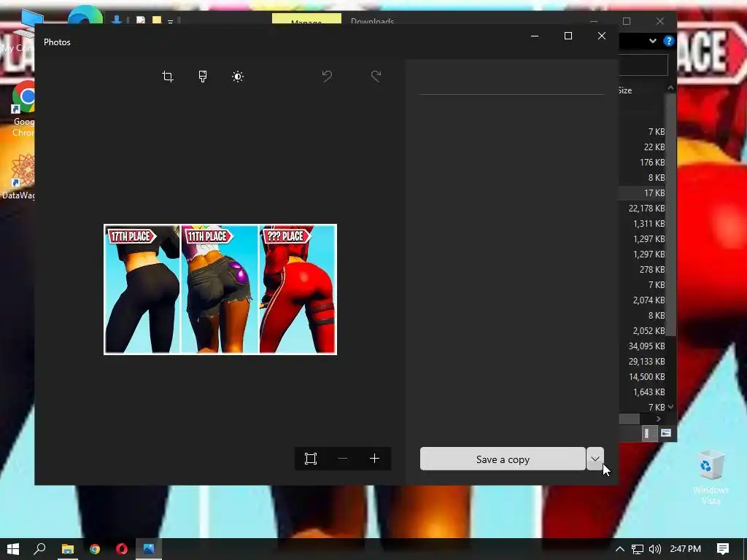747x560 pixels.
Task: Close the Photos window
Action: tap(602, 36)
